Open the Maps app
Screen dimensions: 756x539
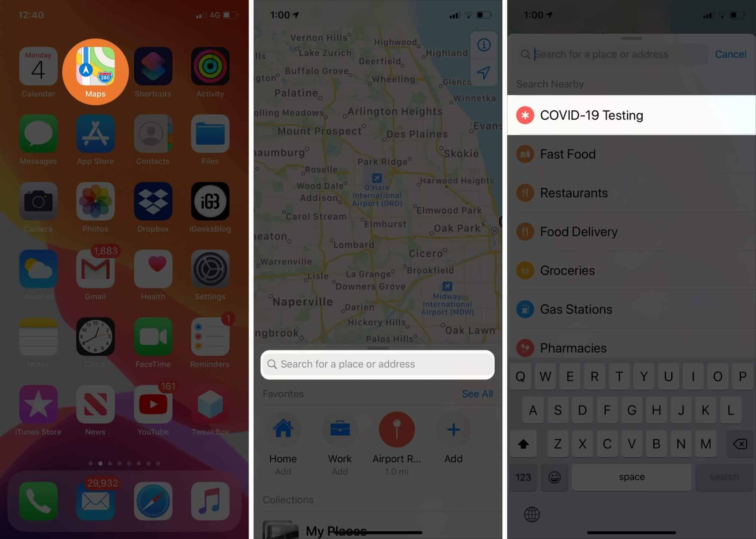point(95,69)
